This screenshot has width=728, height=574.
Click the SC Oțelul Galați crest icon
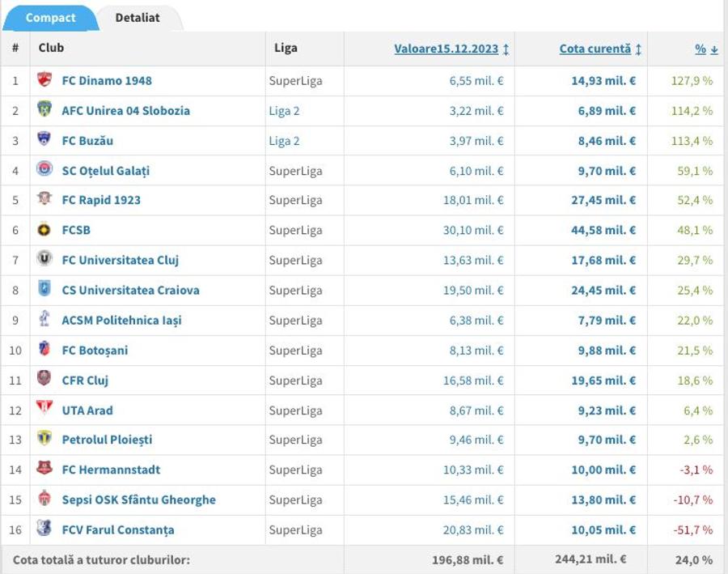pos(44,169)
